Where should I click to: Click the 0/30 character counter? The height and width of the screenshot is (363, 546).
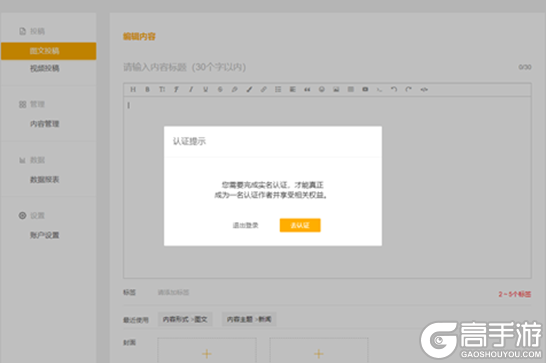[525, 67]
